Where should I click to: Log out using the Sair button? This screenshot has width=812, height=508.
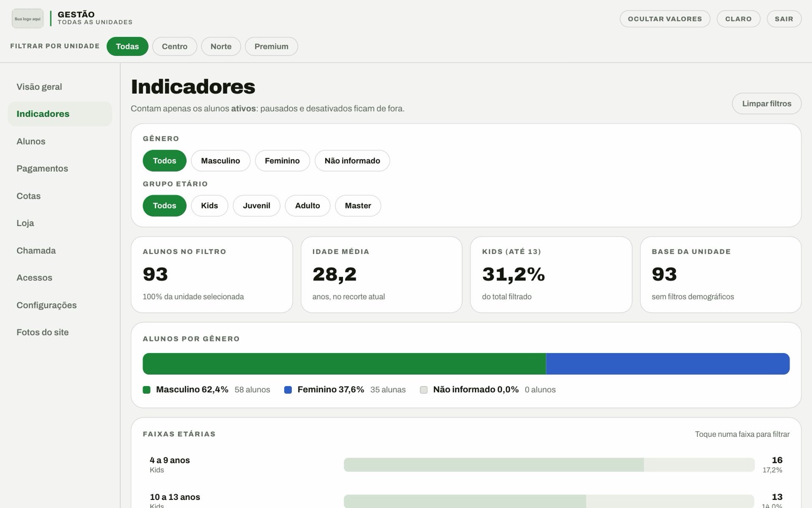pyautogui.click(x=784, y=19)
